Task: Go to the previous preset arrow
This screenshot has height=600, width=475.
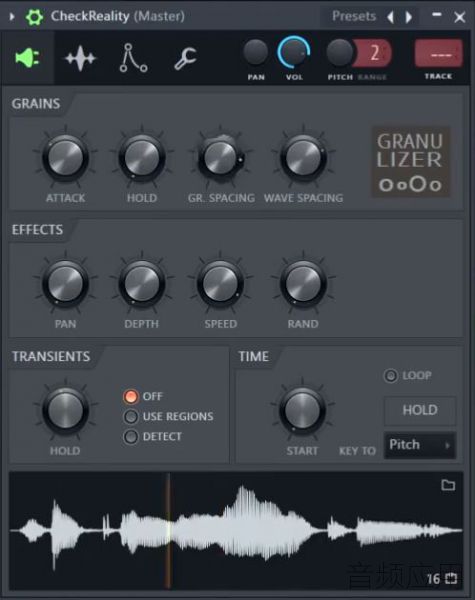Action: 390,17
